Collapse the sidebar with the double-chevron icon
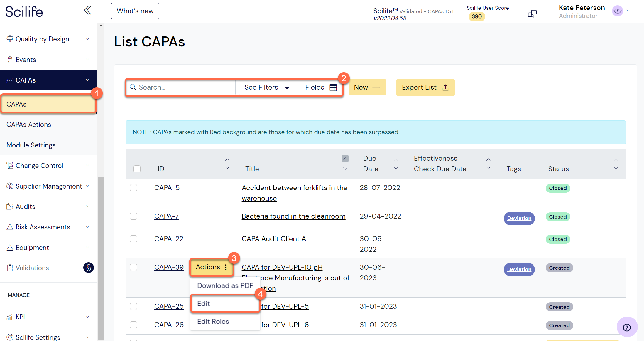This screenshot has height=341, width=644. coord(87,11)
